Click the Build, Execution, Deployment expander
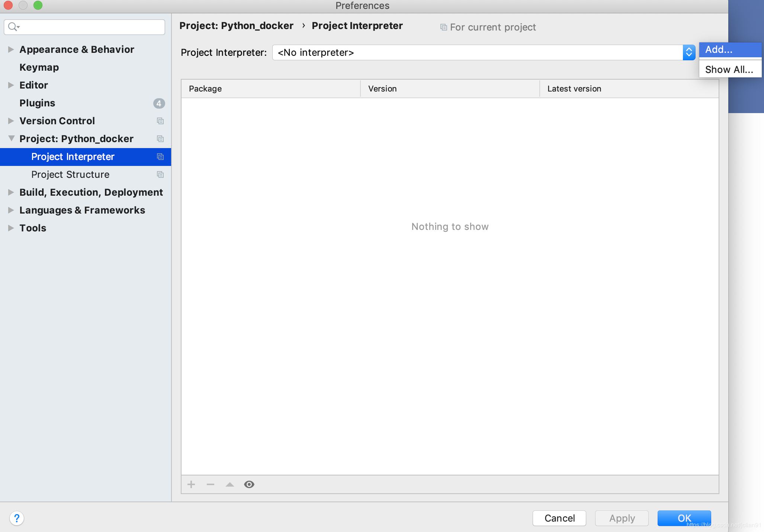 tap(10, 192)
